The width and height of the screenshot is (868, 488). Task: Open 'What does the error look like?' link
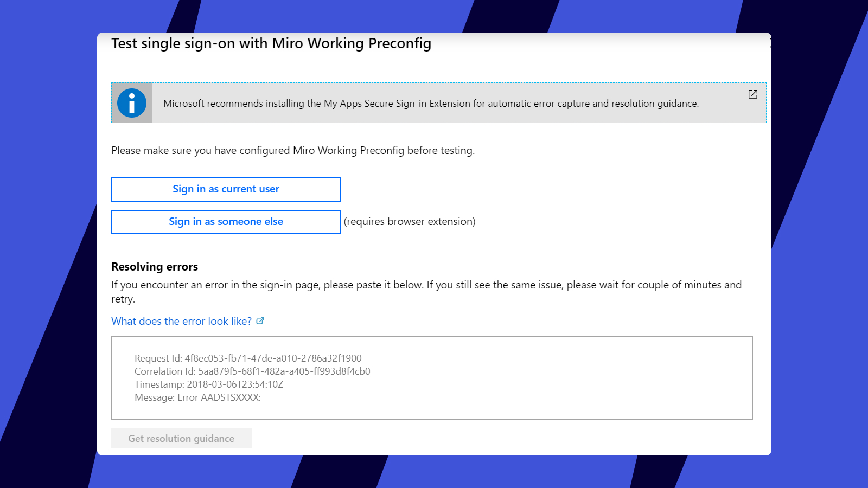tap(182, 321)
